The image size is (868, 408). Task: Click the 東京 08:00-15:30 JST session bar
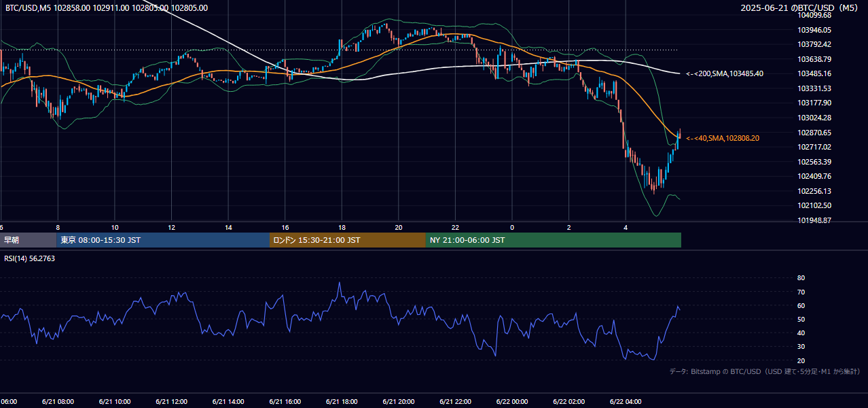coord(163,240)
